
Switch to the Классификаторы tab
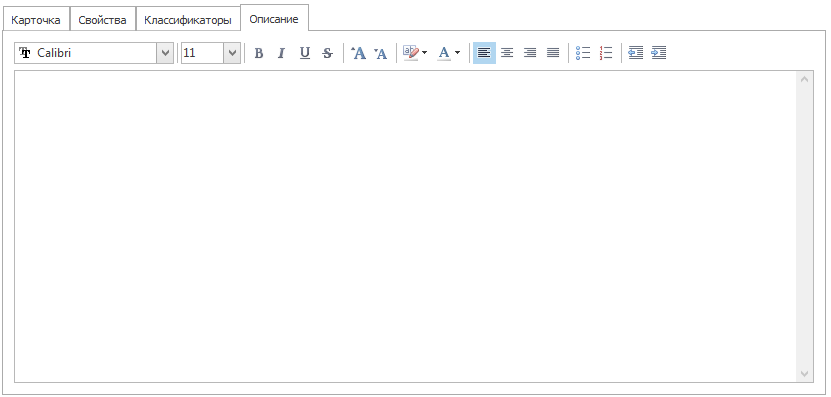(x=188, y=20)
